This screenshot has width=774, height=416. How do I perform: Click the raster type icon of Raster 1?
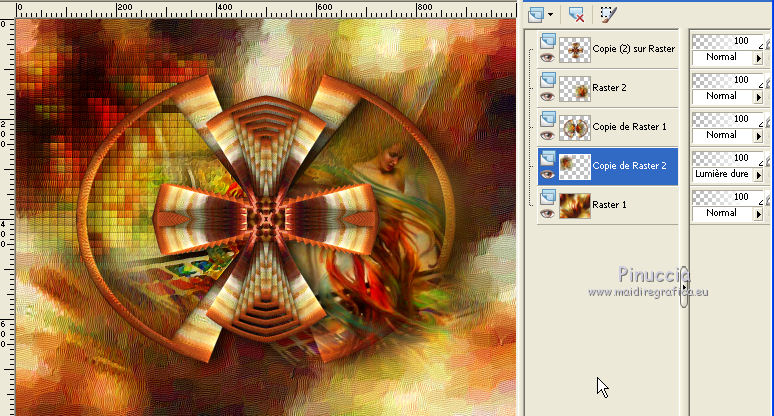point(547,196)
